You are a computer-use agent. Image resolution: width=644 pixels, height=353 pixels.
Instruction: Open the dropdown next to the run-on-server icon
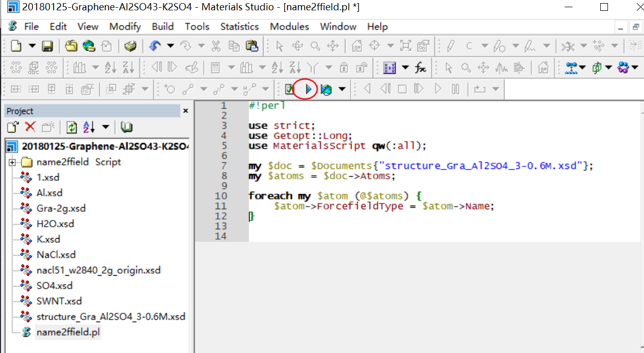point(342,89)
